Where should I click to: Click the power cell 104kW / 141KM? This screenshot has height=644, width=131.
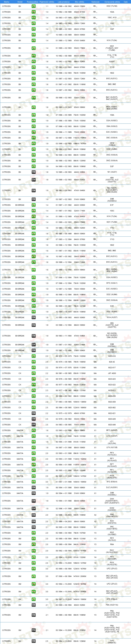(79, 551)
